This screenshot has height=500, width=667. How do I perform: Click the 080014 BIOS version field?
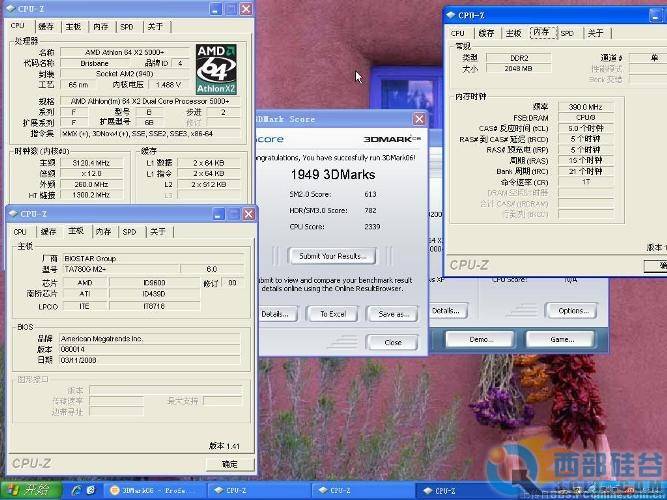click(x=150, y=349)
